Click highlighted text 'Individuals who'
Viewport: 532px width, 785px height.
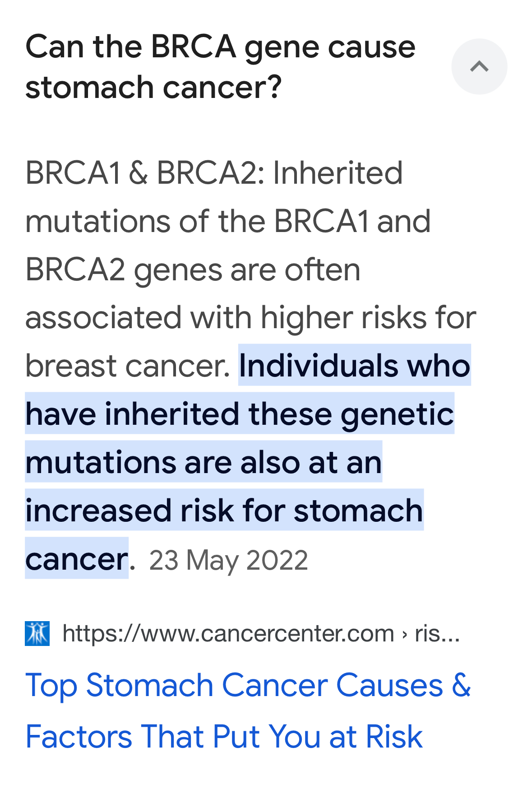tap(355, 365)
